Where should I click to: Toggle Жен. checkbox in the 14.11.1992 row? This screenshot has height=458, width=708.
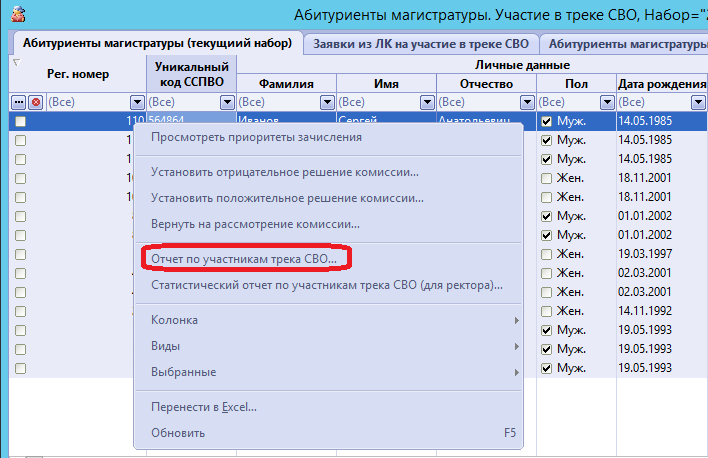click(x=546, y=311)
